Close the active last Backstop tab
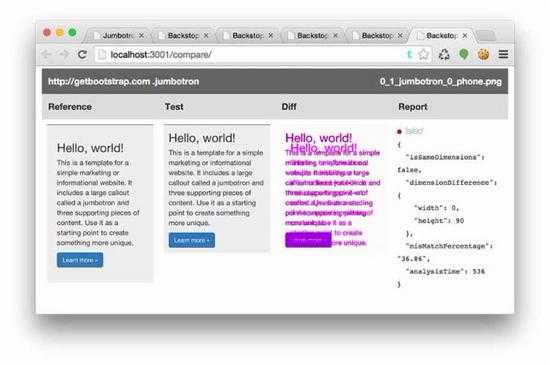The height and width of the screenshot is (365, 550). [x=465, y=36]
